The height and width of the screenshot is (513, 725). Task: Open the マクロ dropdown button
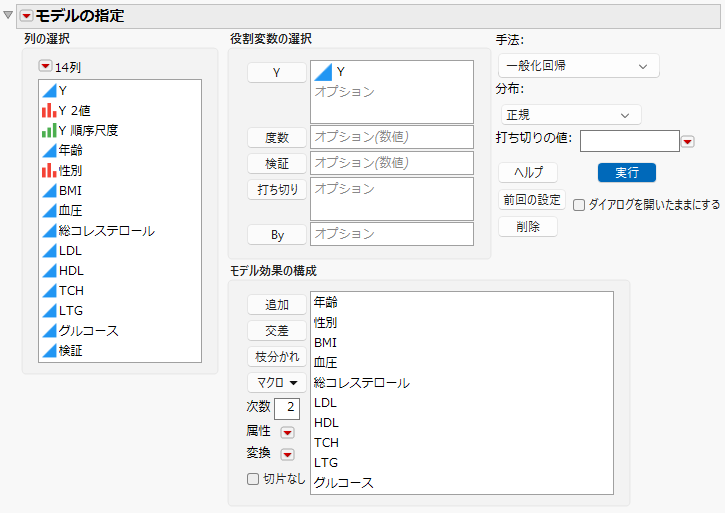pyautogui.click(x=277, y=383)
